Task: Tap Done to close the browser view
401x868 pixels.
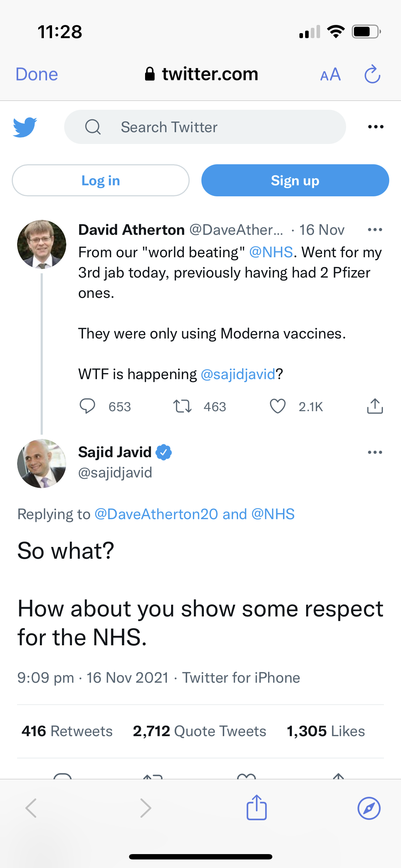Action: pos(37,74)
